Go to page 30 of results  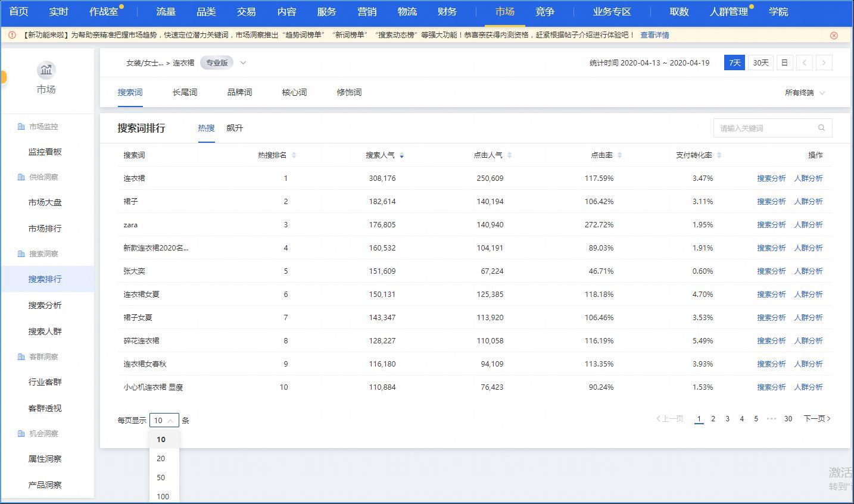pos(788,419)
